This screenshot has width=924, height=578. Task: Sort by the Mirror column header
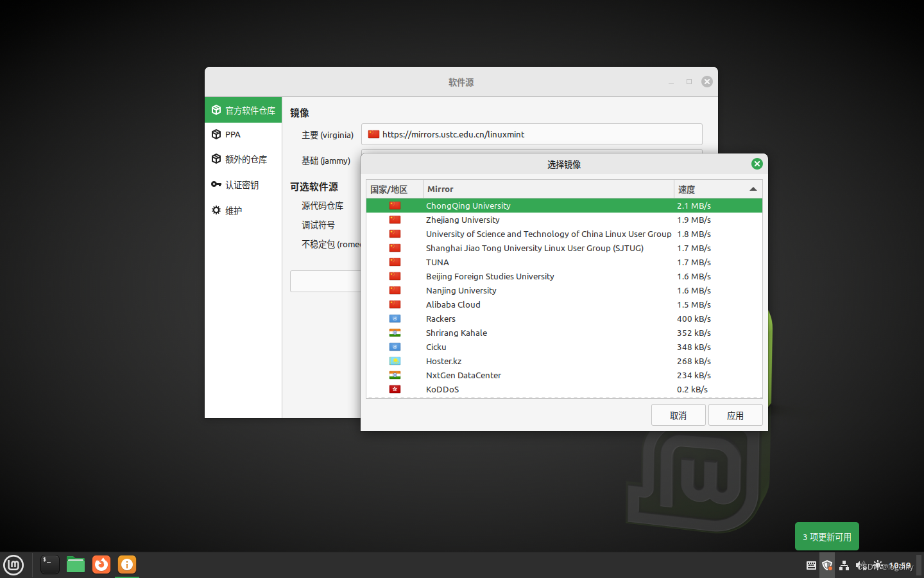coord(549,189)
